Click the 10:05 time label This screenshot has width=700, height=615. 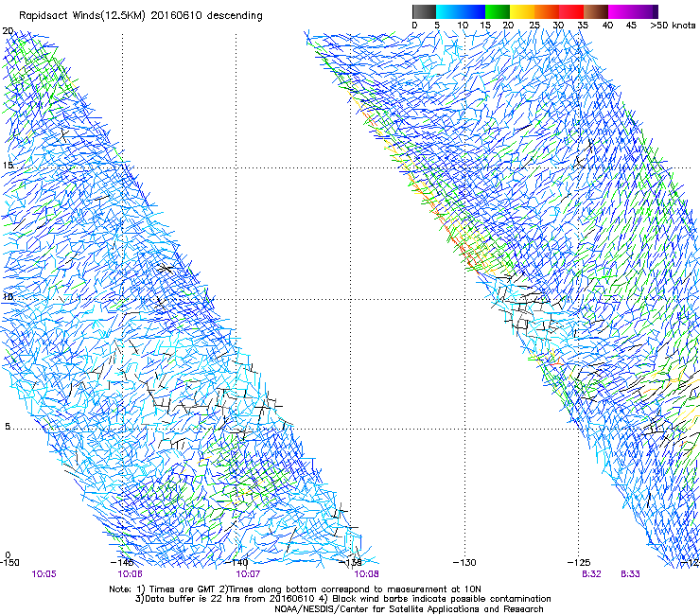point(44,574)
